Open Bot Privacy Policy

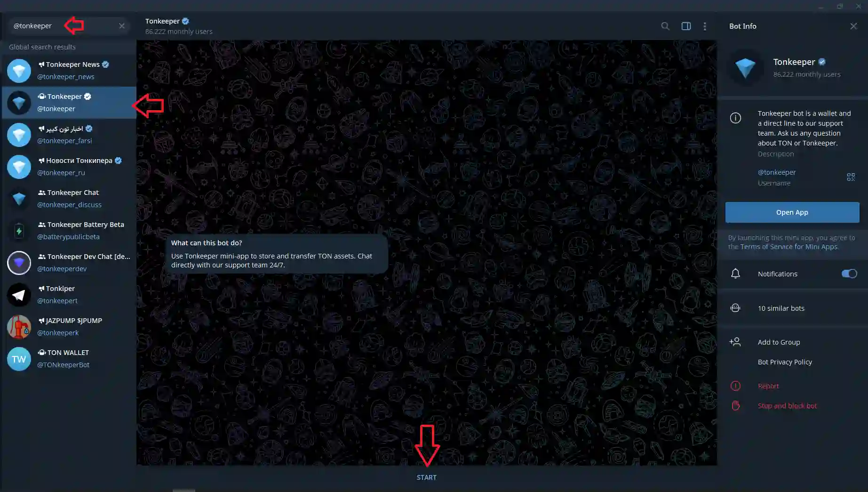pyautogui.click(x=785, y=362)
